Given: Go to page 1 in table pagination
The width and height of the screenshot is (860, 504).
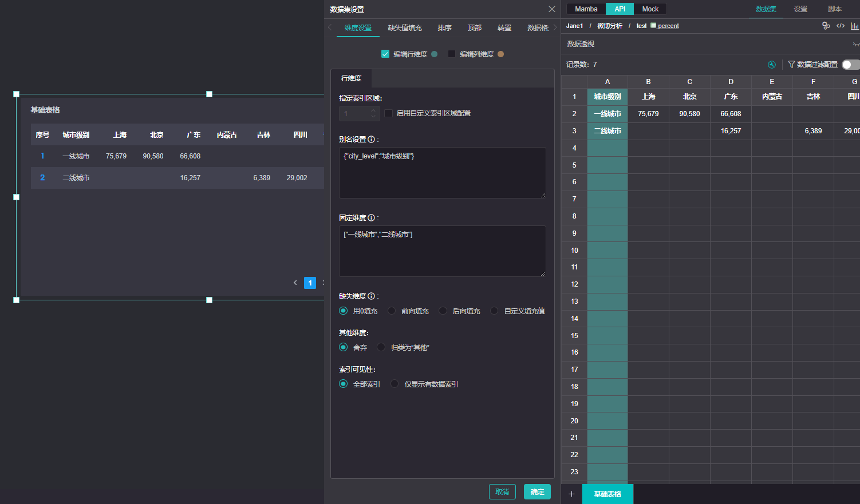Looking at the screenshot, I should (x=310, y=283).
